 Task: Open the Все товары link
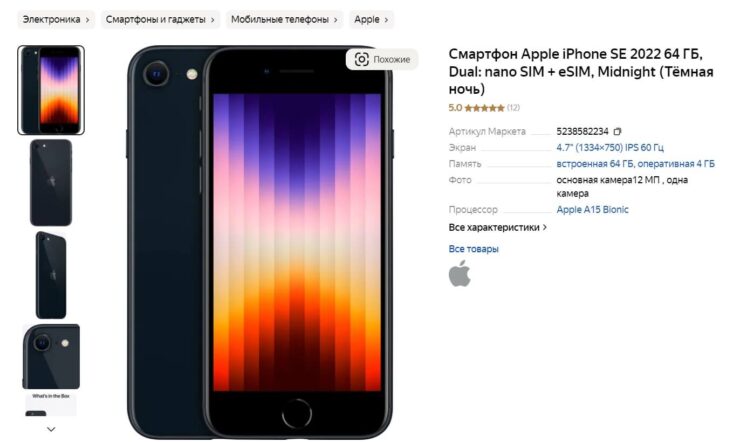473,249
